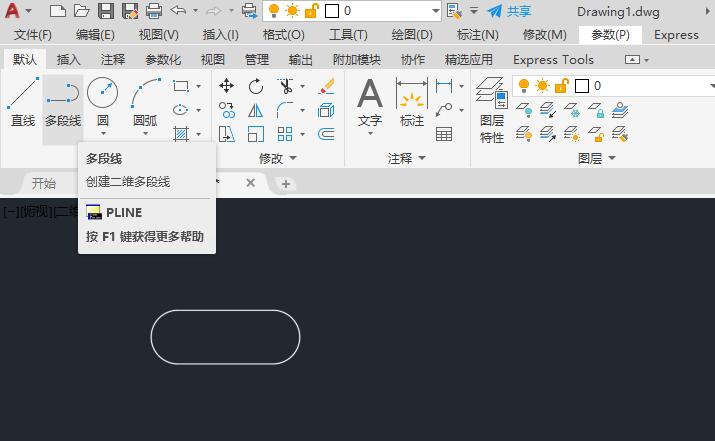Screen dimensions: 715x441
Task: Click the Save disk icon
Action: click(106, 10)
